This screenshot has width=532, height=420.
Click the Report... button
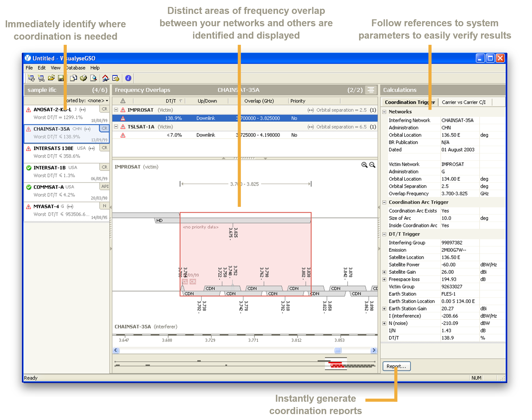396,366
